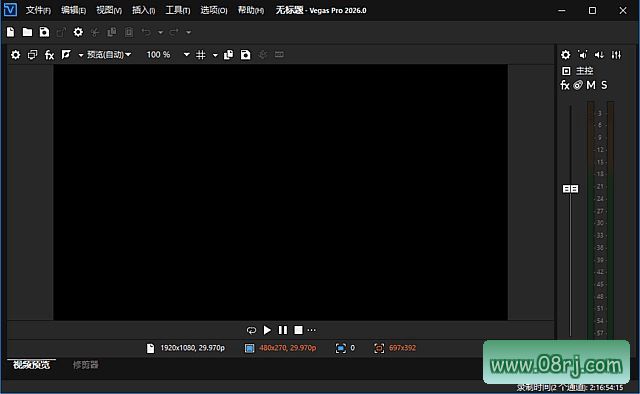Click the Undo arrow icon
The image size is (640, 394).
(x=146, y=32)
